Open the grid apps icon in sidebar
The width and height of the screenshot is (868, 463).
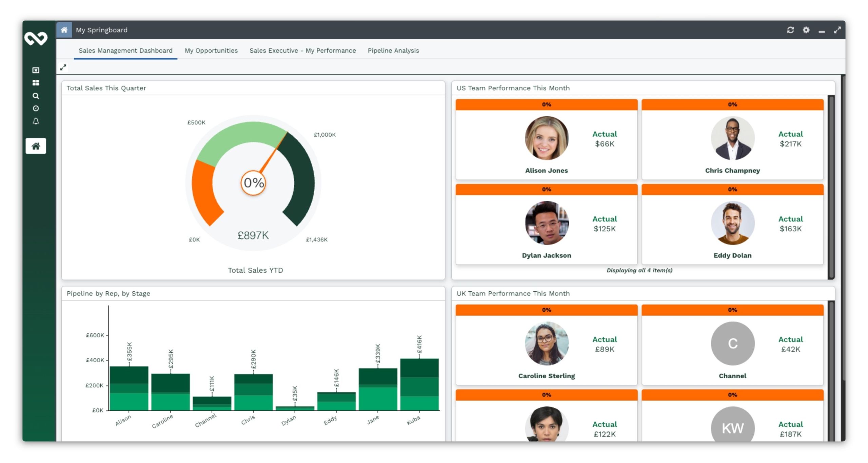point(36,83)
